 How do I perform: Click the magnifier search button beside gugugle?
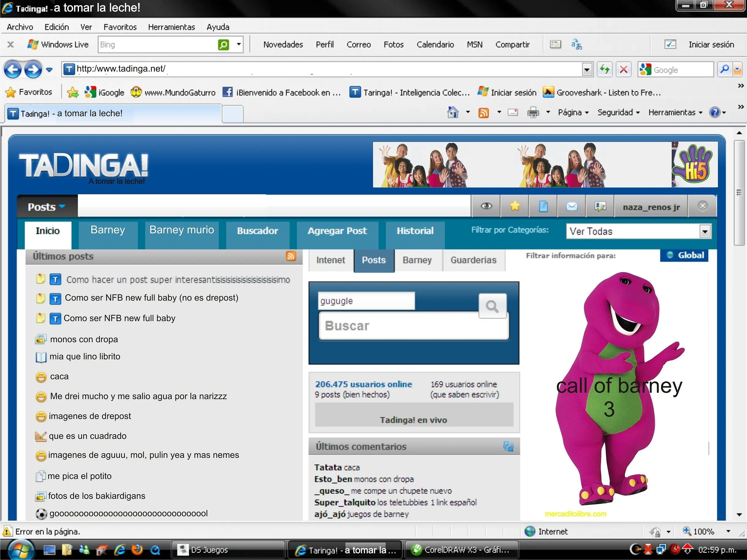click(x=492, y=306)
